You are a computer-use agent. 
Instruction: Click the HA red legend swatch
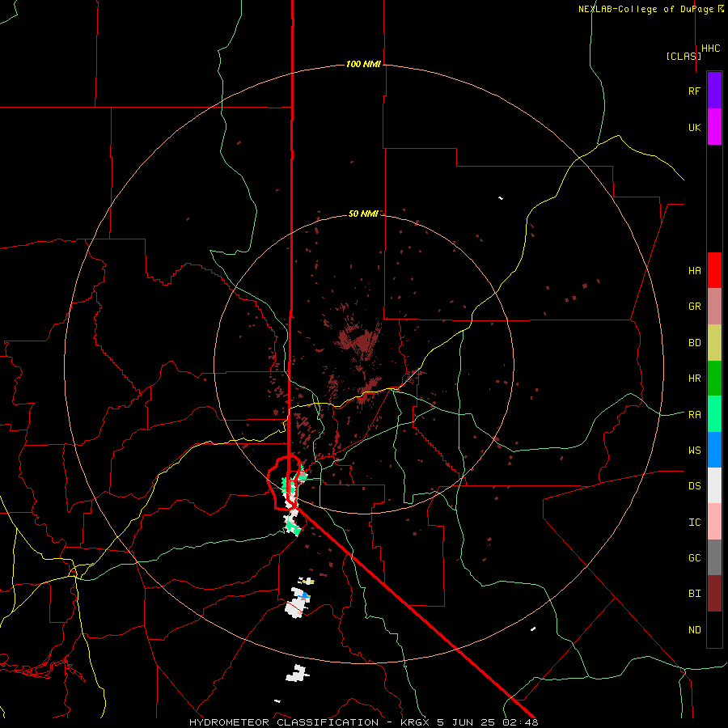(x=714, y=270)
